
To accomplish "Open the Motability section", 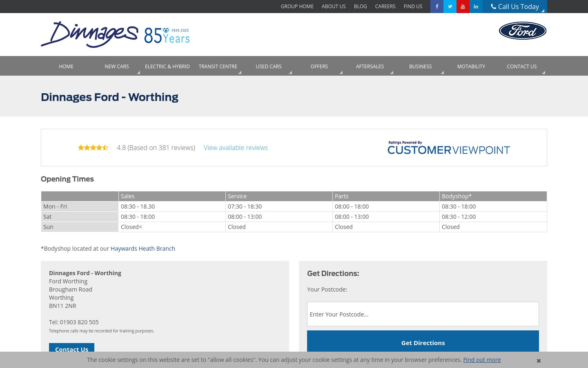I will point(471,66).
